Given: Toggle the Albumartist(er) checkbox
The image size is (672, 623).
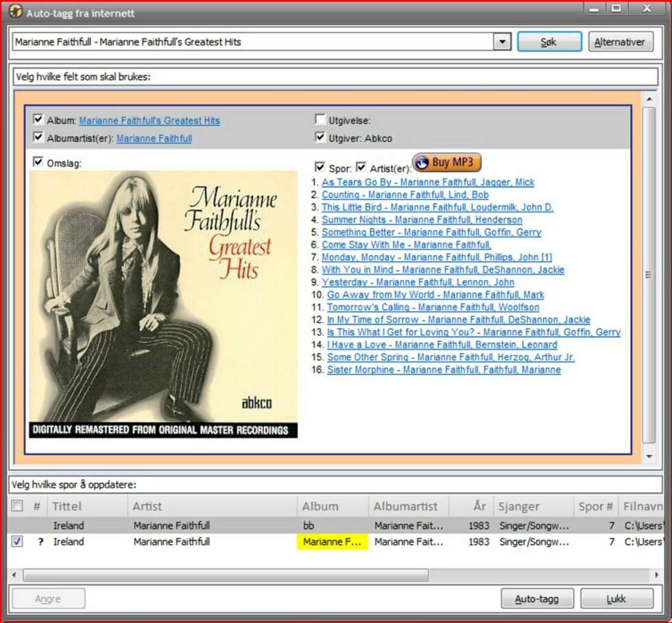Looking at the screenshot, I should coord(38,137).
